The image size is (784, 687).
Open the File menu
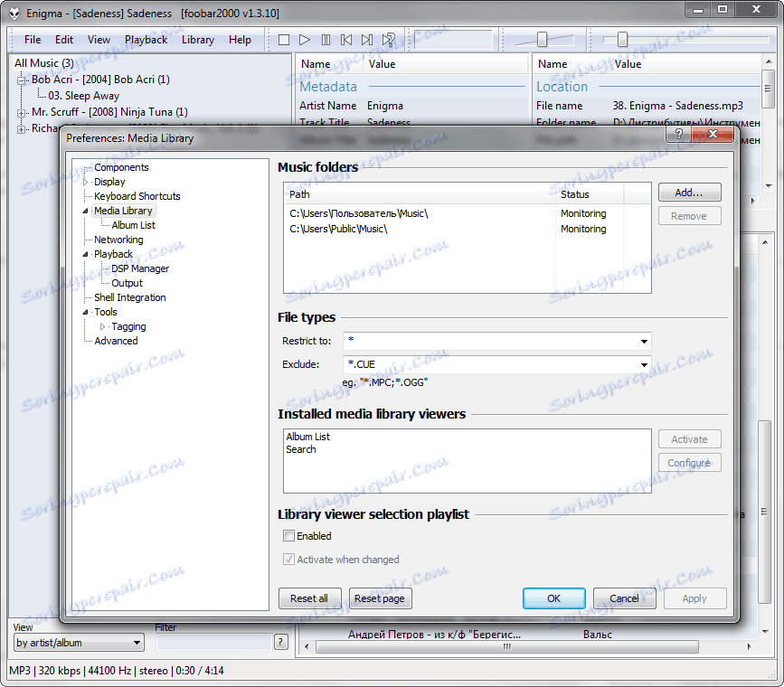[33, 40]
